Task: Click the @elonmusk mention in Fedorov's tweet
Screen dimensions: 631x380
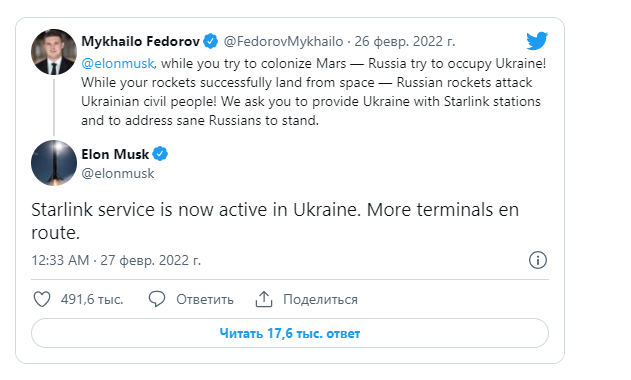Action: 118,63
